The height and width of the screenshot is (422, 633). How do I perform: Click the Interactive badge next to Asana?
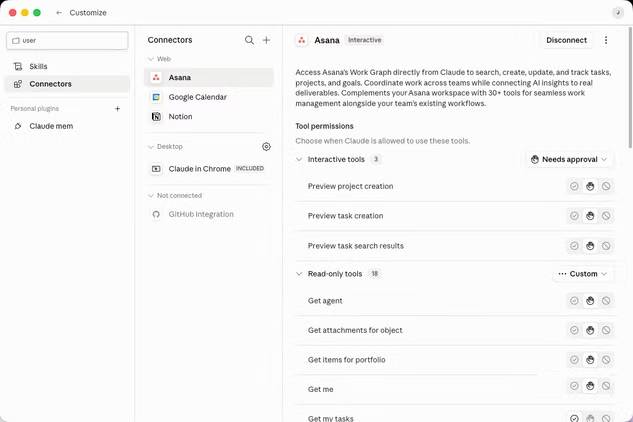click(x=365, y=40)
